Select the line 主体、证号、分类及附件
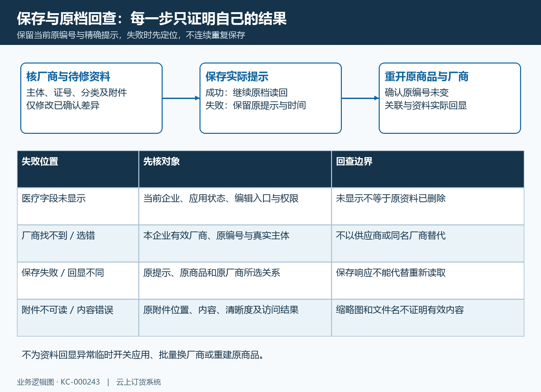 pyautogui.click(x=77, y=93)
